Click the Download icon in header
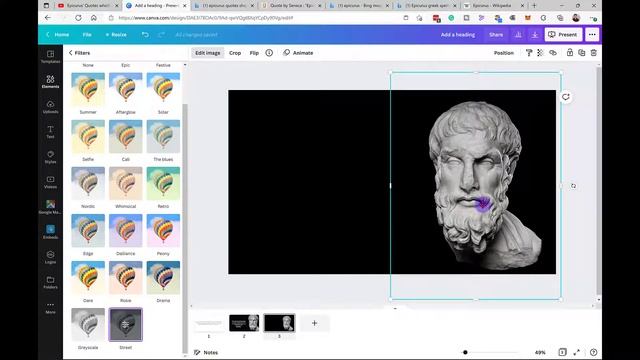 click(535, 35)
